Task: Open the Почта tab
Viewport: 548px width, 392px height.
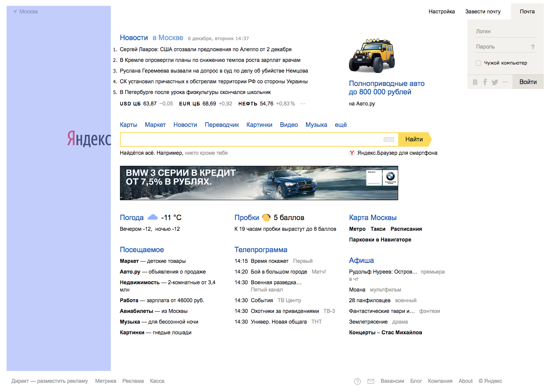Action: click(527, 12)
